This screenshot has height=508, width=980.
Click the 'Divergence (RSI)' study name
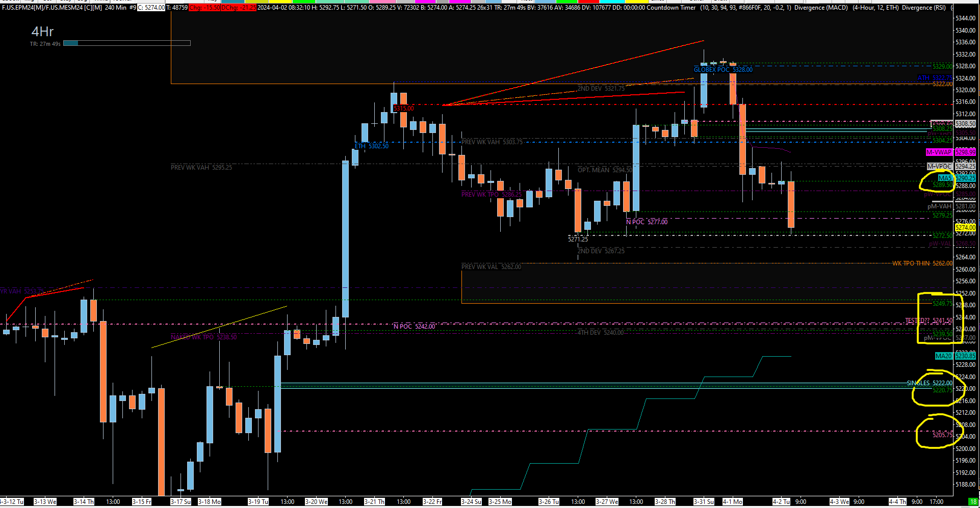point(924,8)
